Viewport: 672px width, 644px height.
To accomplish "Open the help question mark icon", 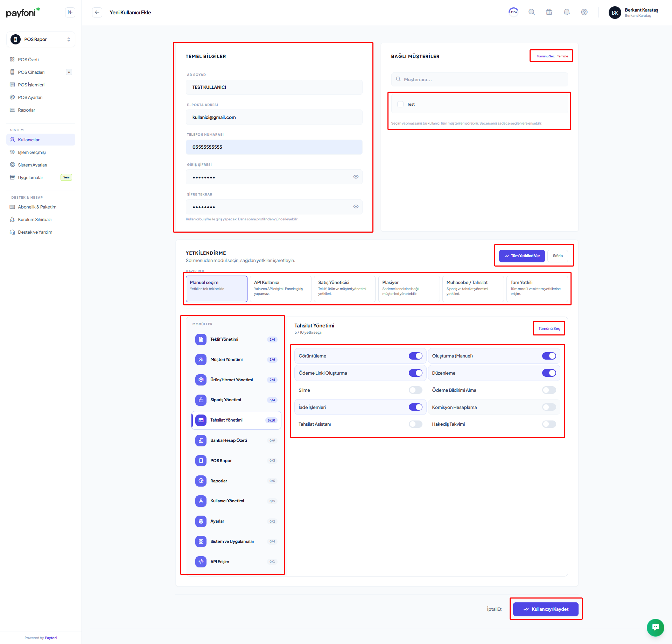I will tap(584, 12).
